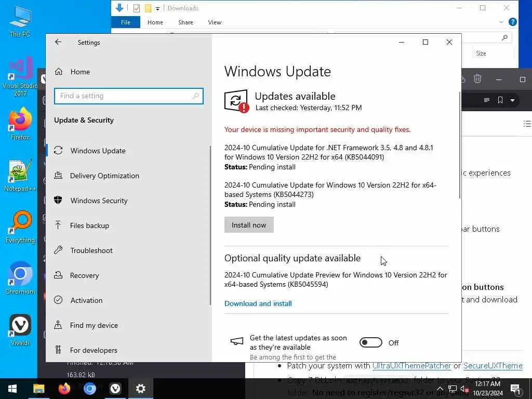This screenshot has width=532, height=399.
Task: Click the Explorer search magnifier icon
Action: [x=504, y=37]
